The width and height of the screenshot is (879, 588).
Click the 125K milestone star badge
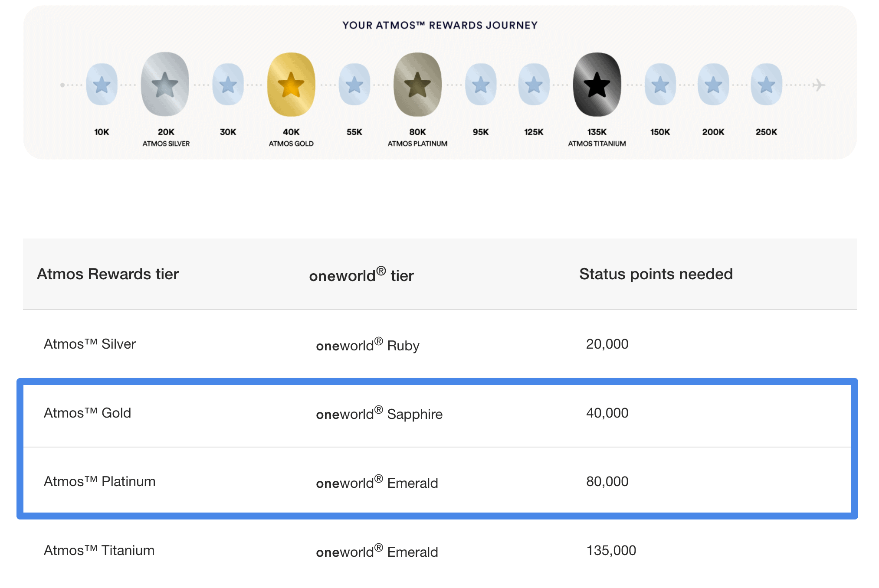pyautogui.click(x=534, y=85)
